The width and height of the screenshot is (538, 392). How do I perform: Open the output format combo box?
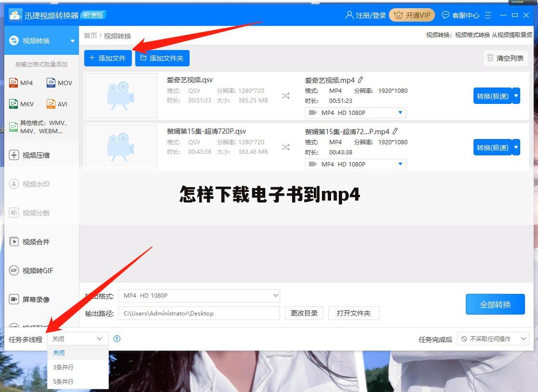pyautogui.click(x=199, y=295)
